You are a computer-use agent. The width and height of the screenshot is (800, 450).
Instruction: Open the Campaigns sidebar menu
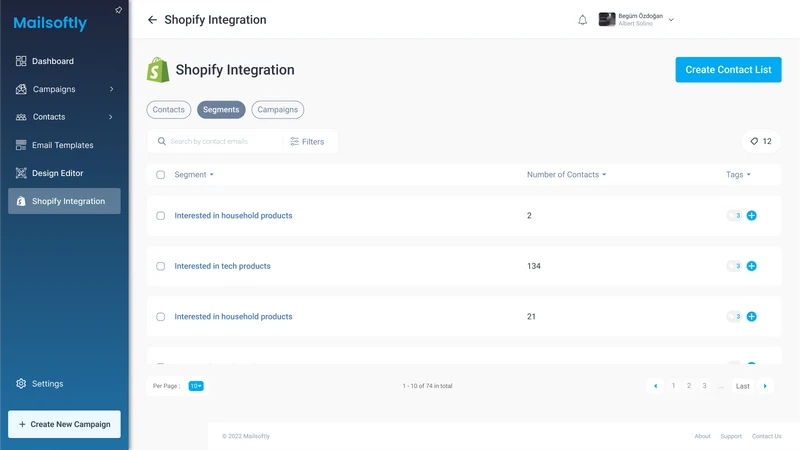[x=54, y=89]
